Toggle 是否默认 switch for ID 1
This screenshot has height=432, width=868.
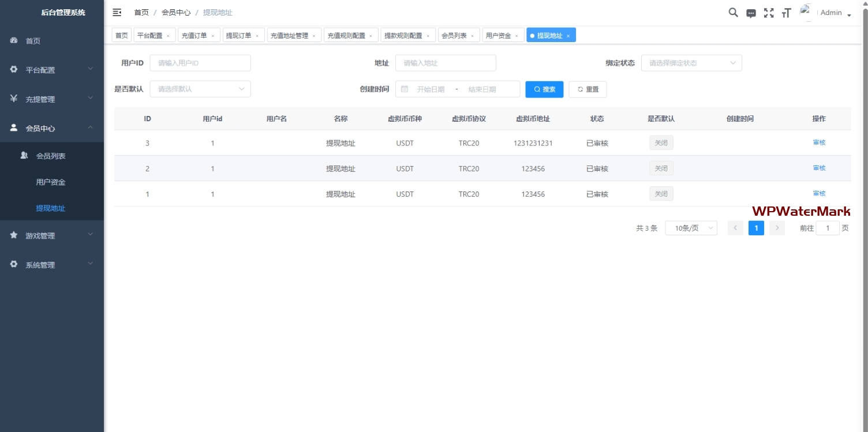tap(661, 194)
